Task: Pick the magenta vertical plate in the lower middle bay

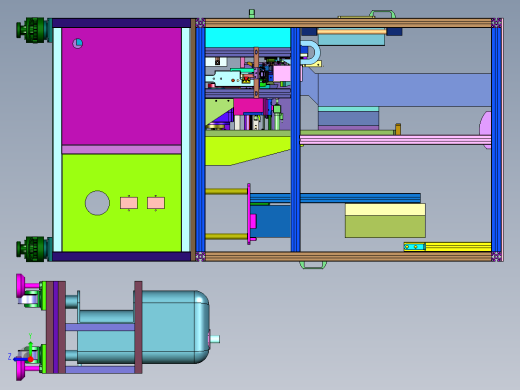Action: tap(249, 214)
